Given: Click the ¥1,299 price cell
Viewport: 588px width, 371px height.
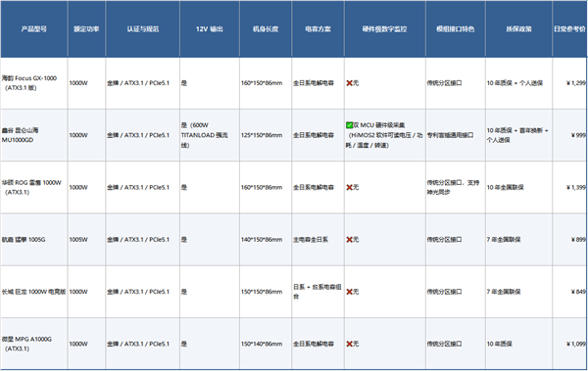Looking at the screenshot, I should point(570,83).
